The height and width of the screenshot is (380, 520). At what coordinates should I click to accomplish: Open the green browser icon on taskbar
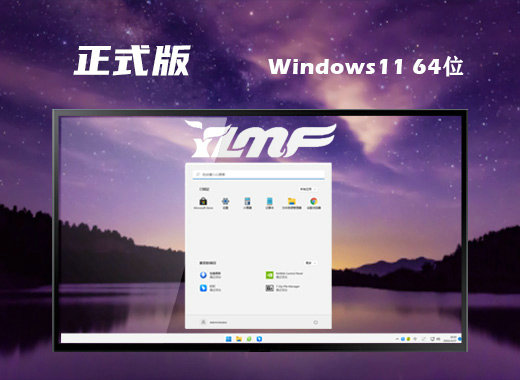coord(249,339)
